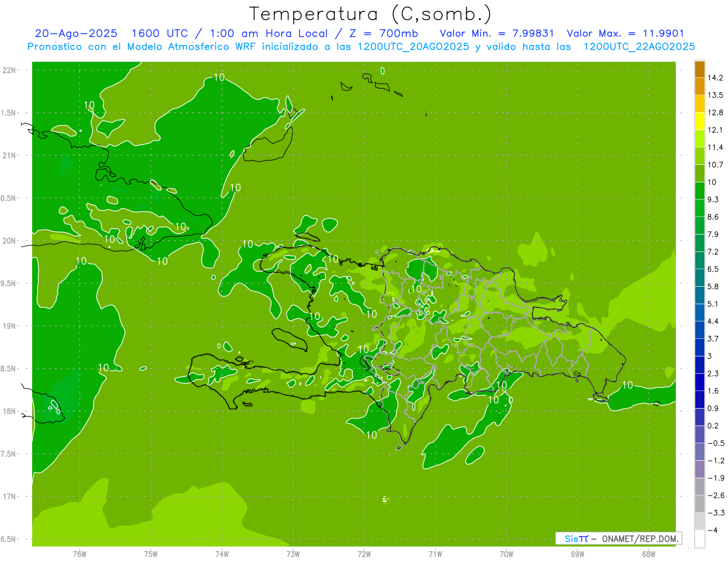Click "Valor Max. = 11.9901" text
Image resolution: width=728 pixels, height=562 pixels.
click(x=625, y=34)
